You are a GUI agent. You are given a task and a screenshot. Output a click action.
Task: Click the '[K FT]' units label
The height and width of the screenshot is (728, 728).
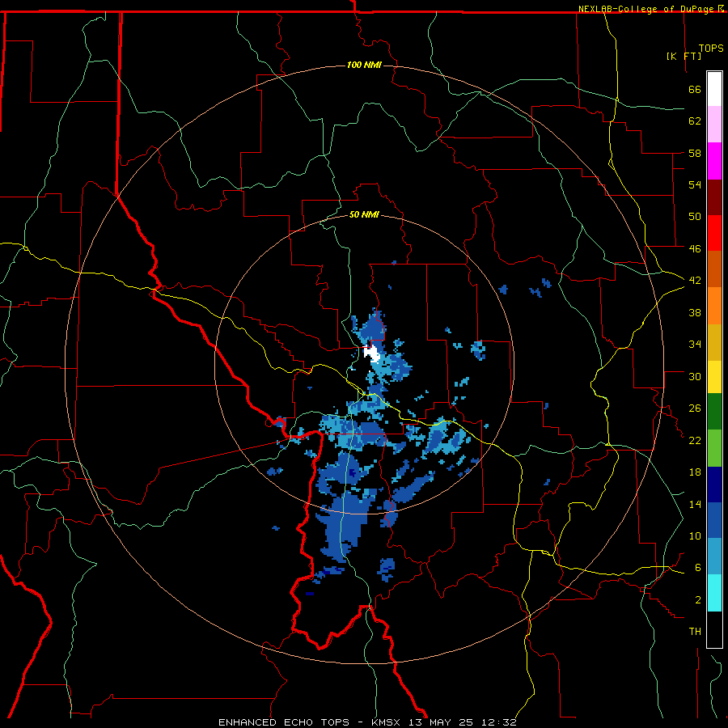pyautogui.click(x=684, y=56)
